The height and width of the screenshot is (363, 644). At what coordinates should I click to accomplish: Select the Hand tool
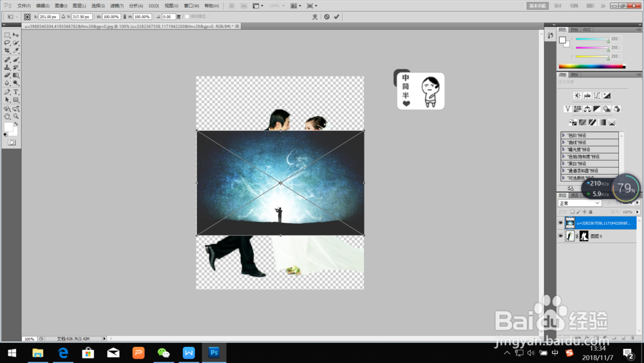tap(7, 117)
